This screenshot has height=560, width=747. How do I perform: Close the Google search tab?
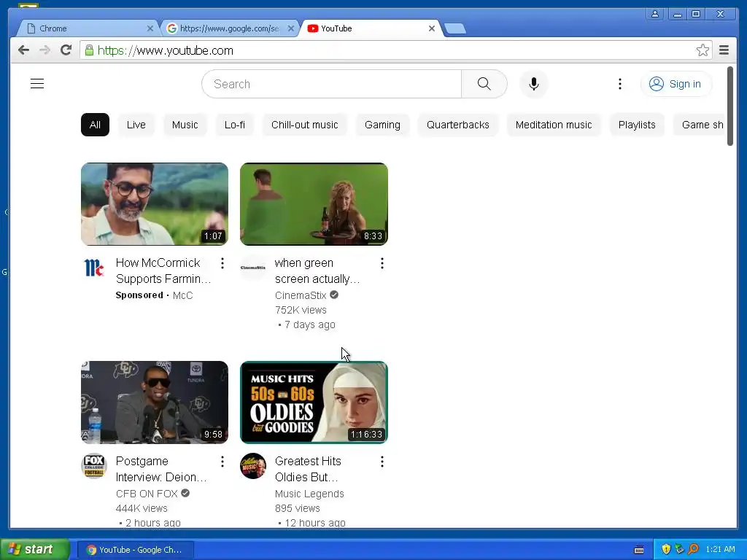point(290,28)
